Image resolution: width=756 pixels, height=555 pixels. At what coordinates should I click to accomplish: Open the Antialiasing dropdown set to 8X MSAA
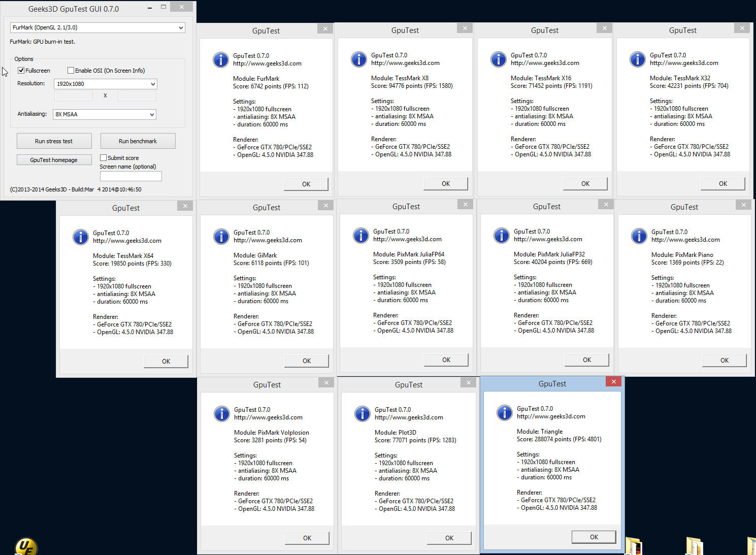(x=105, y=114)
